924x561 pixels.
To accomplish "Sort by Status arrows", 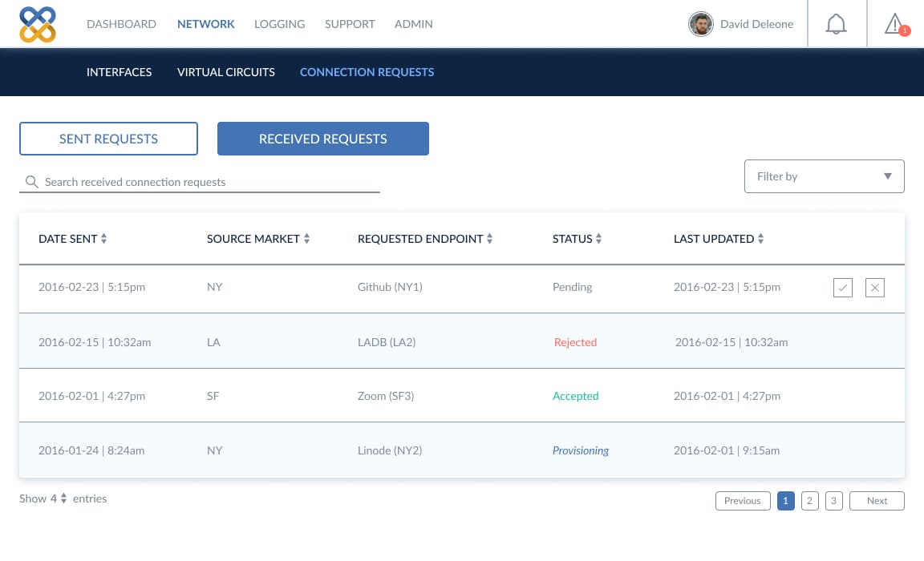I will [x=598, y=238].
